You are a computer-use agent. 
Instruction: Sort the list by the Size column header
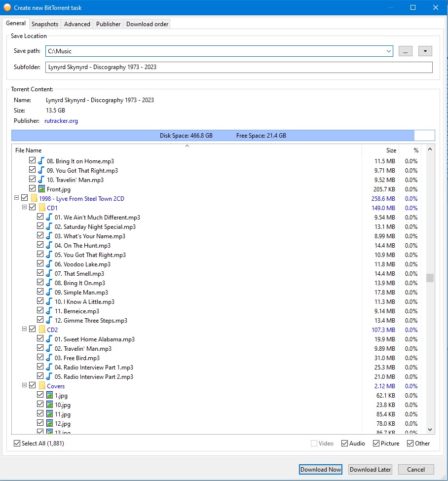(x=380, y=150)
